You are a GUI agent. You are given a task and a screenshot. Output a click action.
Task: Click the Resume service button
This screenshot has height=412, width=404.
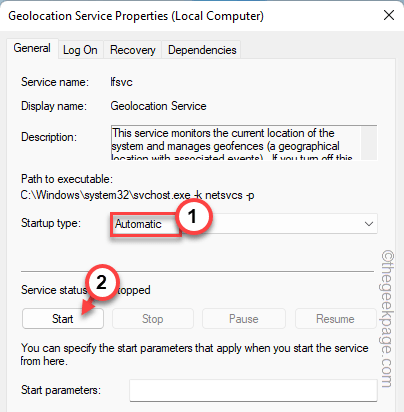pyautogui.click(x=335, y=319)
